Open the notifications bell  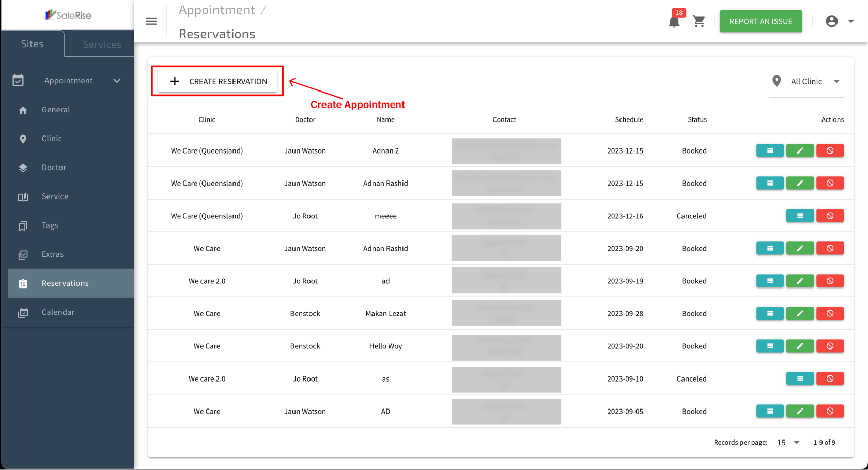(x=674, y=22)
